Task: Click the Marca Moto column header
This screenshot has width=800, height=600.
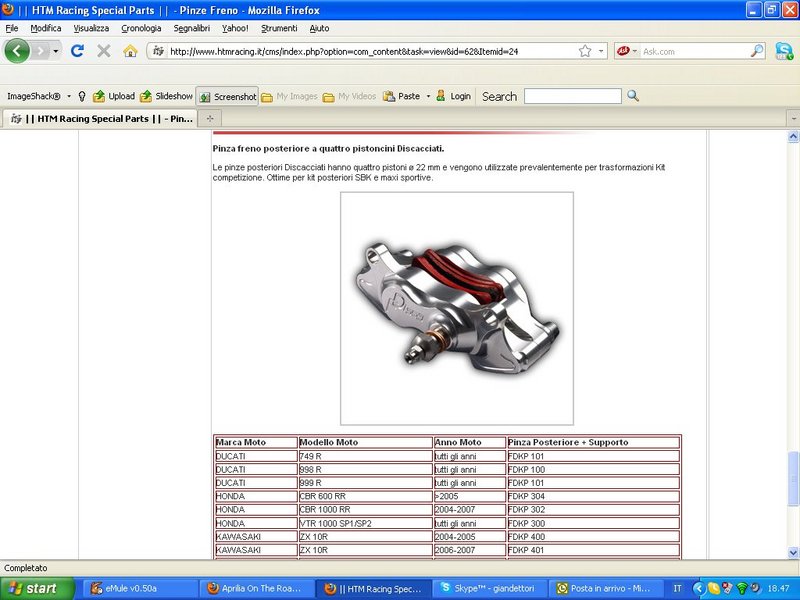Action: tap(256, 442)
